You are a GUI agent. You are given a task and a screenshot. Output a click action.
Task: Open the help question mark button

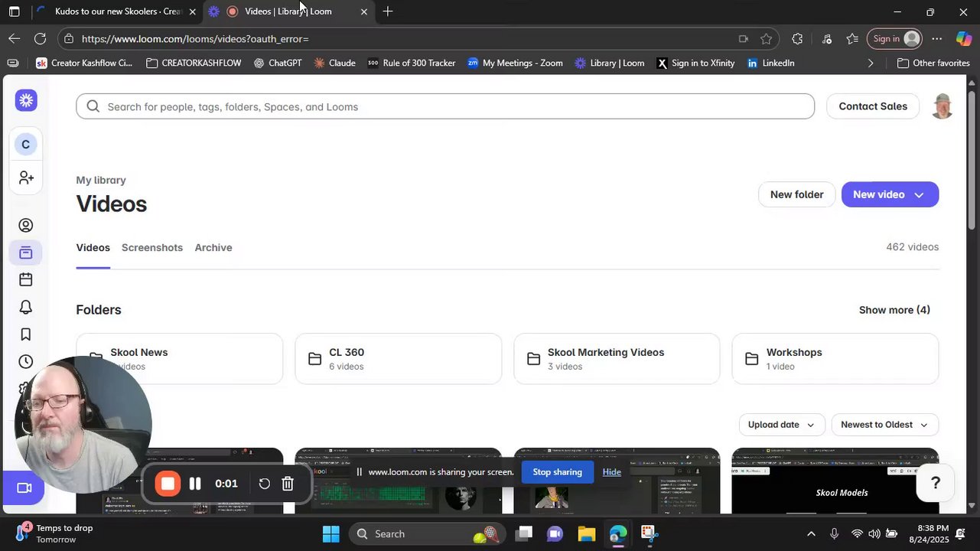pos(935,483)
